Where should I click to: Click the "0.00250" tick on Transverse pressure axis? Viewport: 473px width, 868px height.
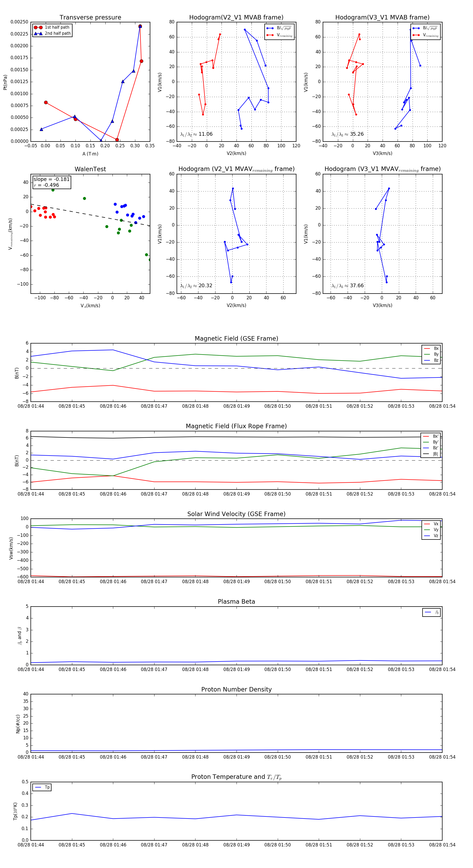[x=19, y=22]
